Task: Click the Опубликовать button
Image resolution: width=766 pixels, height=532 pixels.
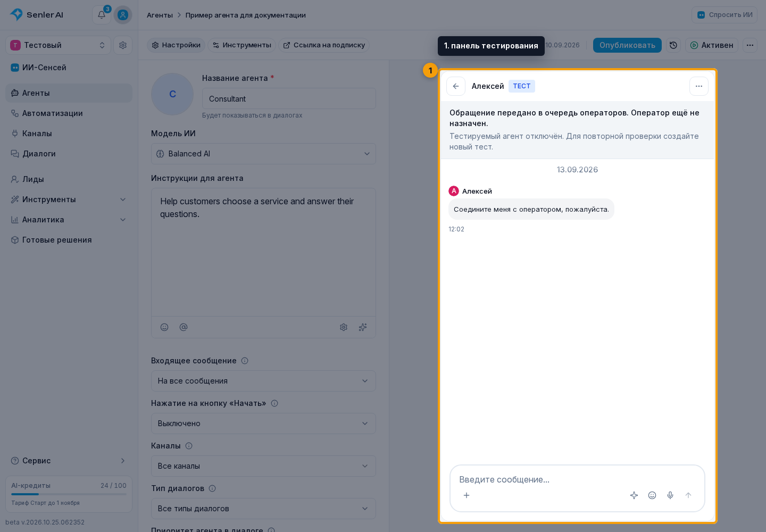Action: 627,45
